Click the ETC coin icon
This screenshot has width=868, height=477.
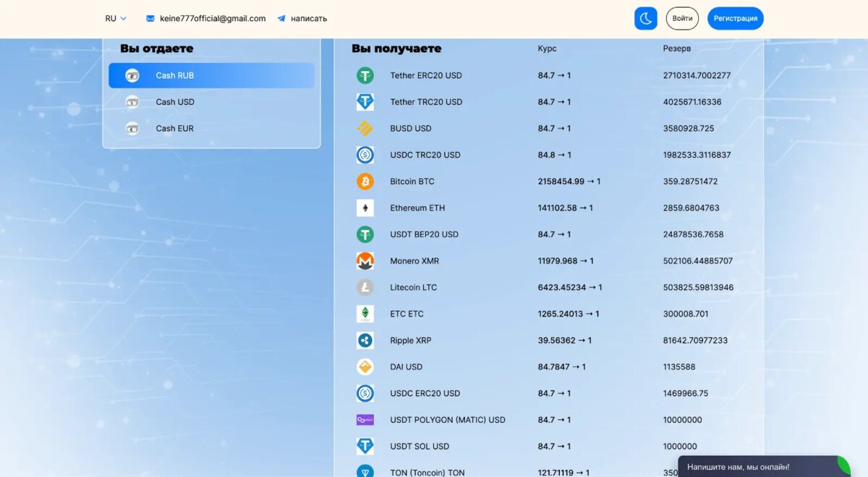pos(365,314)
